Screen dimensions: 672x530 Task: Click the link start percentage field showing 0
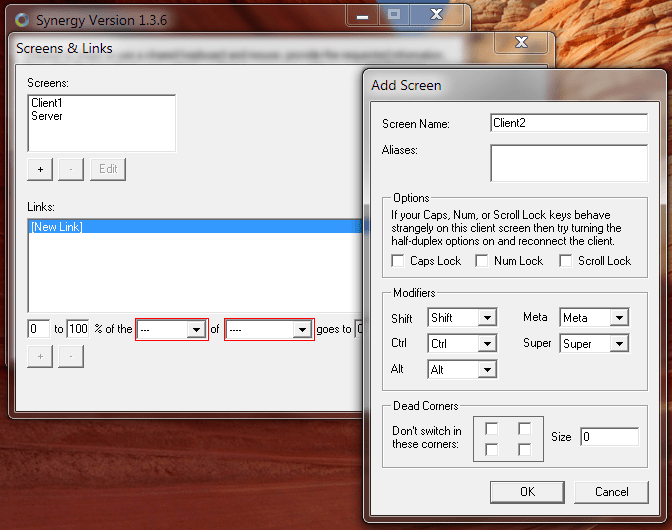(39, 329)
